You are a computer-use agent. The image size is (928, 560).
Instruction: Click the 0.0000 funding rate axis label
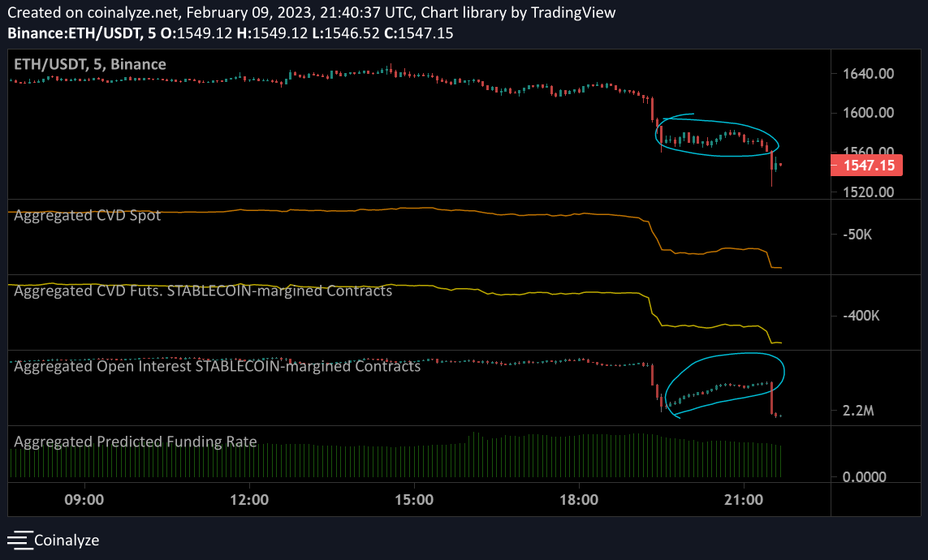864,477
